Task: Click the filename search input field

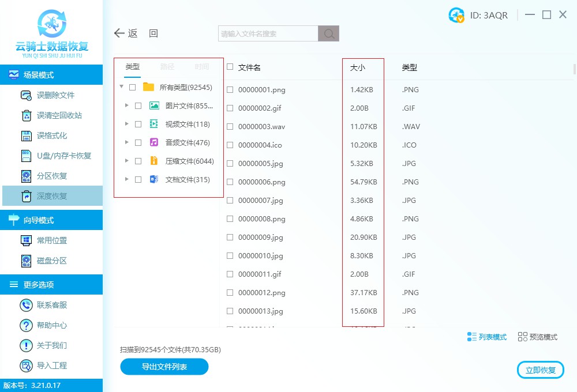Action: coord(267,33)
